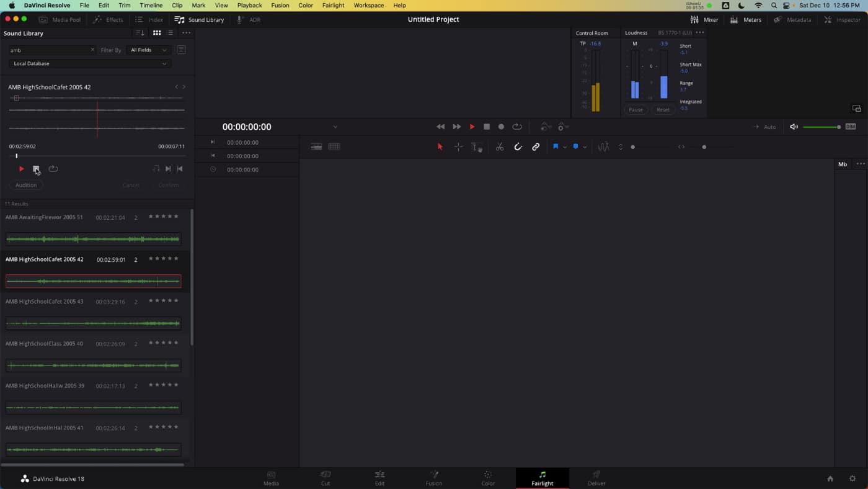Viewport: 868px width, 489px height.
Task: Click the speaker mute icon
Action: [794, 127]
